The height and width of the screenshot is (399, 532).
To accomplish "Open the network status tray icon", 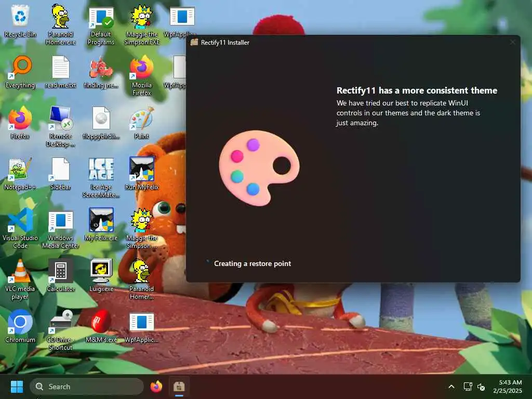I will (x=468, y=387).
